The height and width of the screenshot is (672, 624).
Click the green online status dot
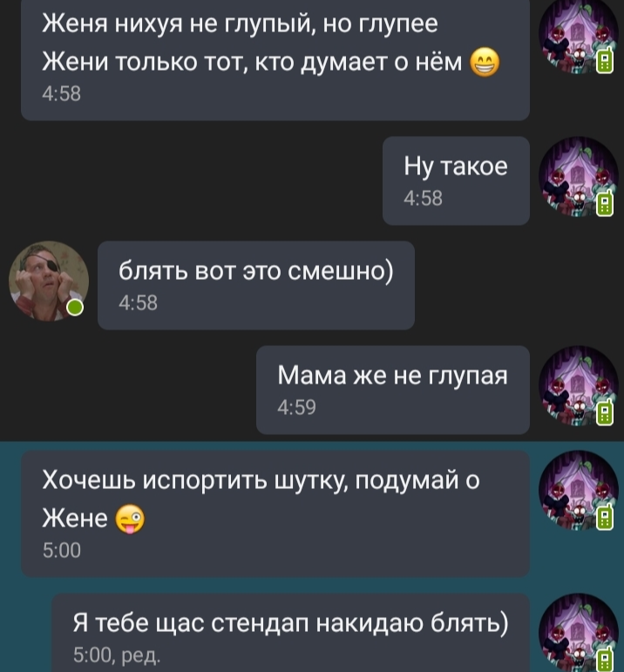coord(76,308)
